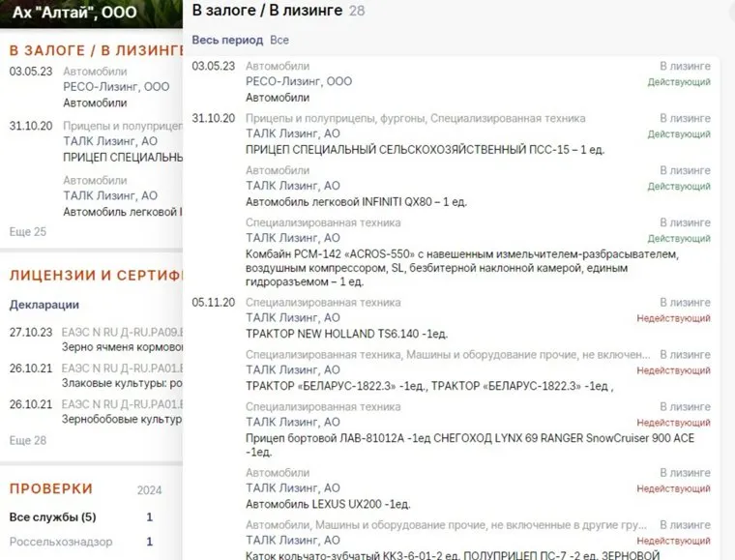This screenshot has height=560, width=735.
Task: Select the "Все службы (5)" row
Action: click(52, 517)
